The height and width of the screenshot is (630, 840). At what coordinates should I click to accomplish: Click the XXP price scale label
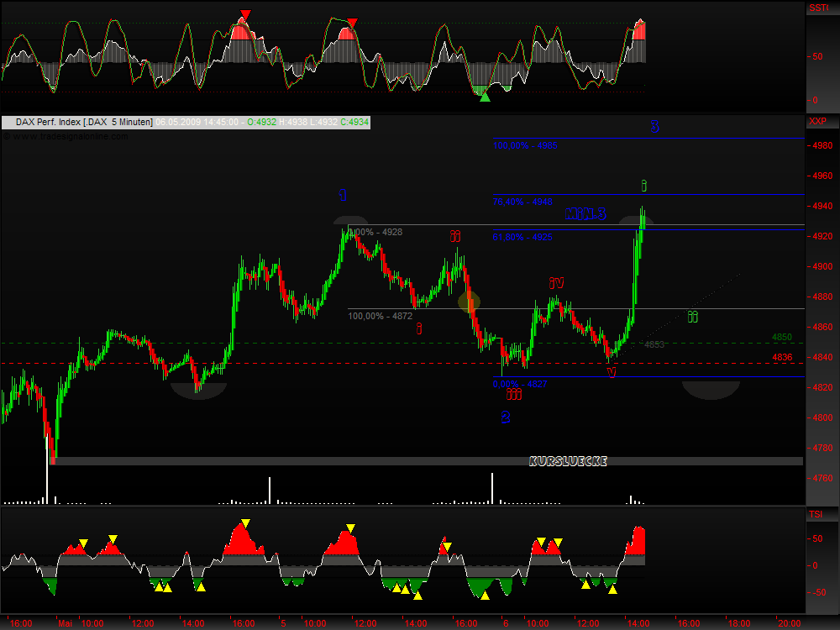click(x=816, y=122)
